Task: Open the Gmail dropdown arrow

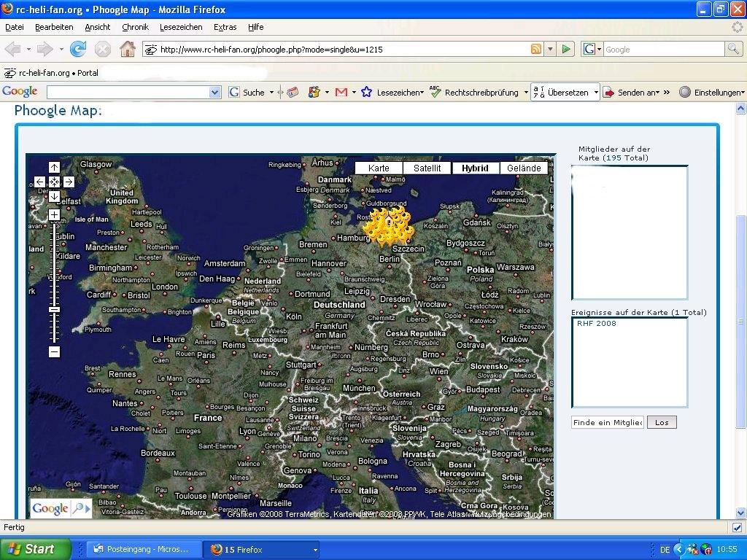Action: tap(354, 93)
